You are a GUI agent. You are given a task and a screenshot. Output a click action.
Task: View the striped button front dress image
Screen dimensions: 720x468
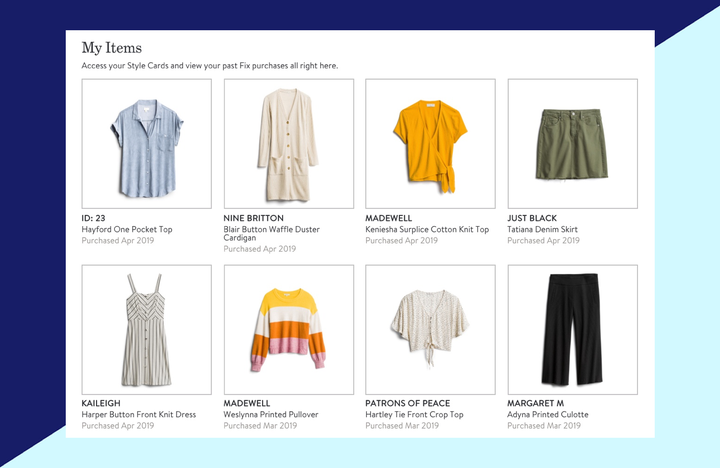click(146, 329)
